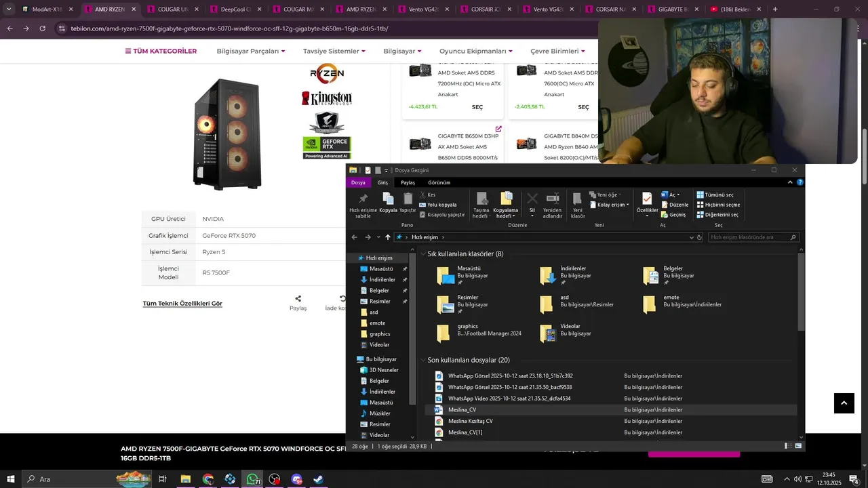Screen dimensions: 868x488
Task: Select 'graphics' Football Manager 2024 folder
Action: [481, 333]
